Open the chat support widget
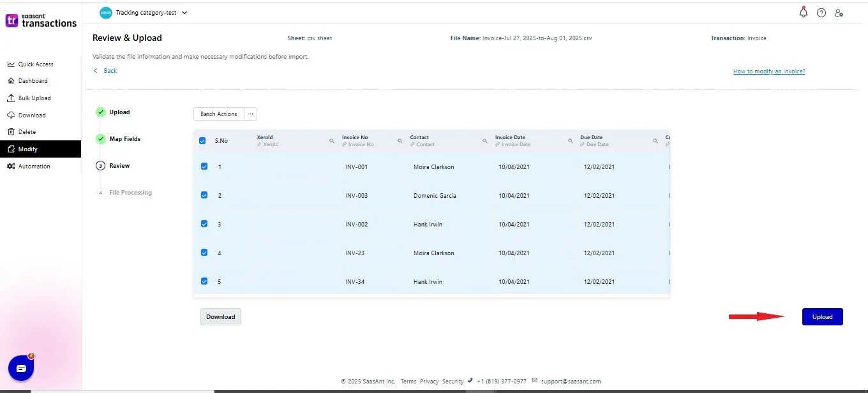 pos(21,368)
